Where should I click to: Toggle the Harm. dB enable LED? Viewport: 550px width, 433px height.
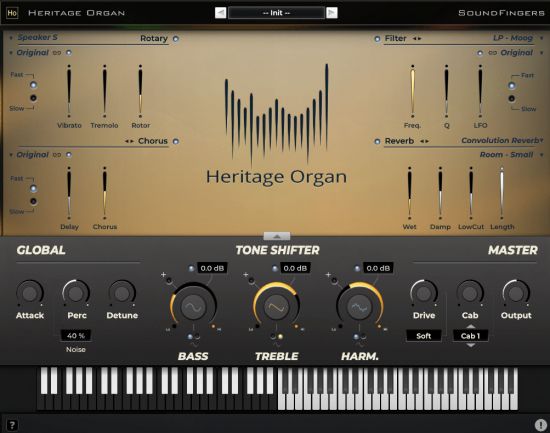pyautogui.click(x=357, y=268)
